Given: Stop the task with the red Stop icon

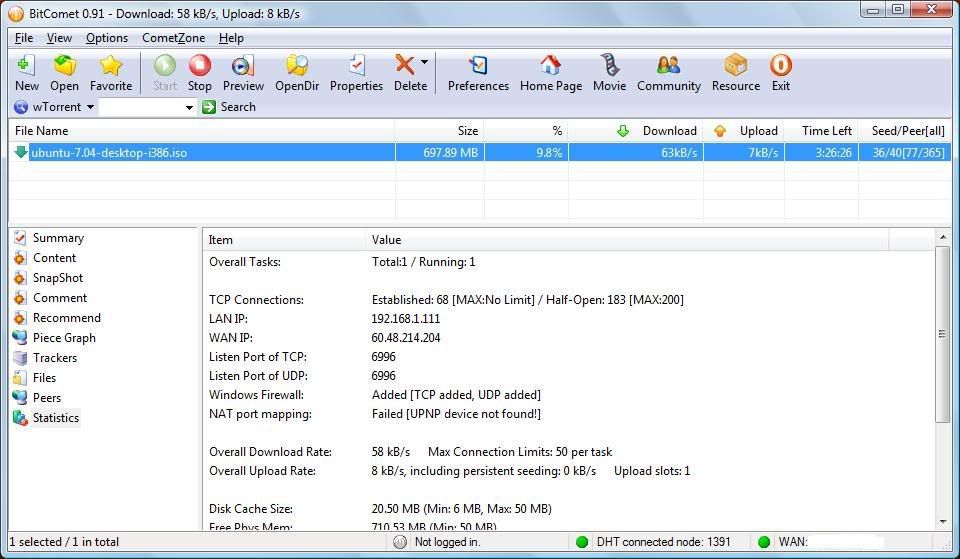Looking at the screenshot, I should point(200,66).
